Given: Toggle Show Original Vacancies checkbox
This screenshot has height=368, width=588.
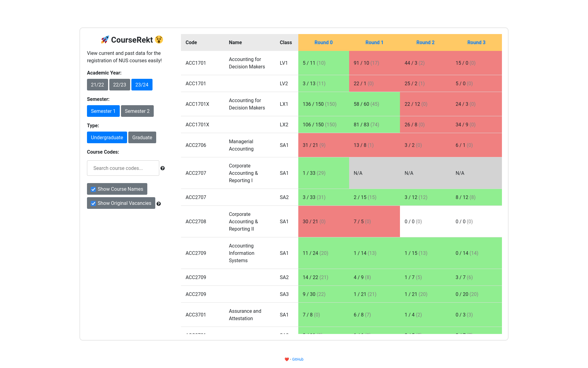Looking at the screenshot, I should (93, 203).
